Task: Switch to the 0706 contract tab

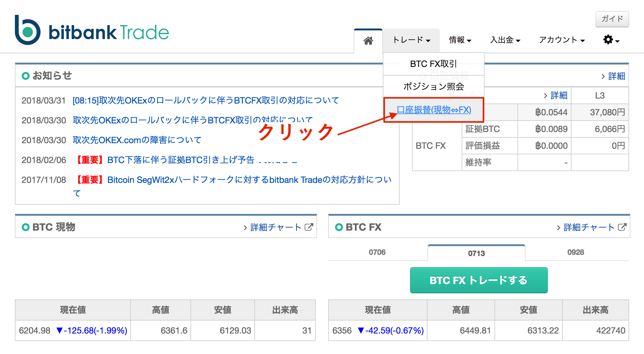Action: coord(377,252)
